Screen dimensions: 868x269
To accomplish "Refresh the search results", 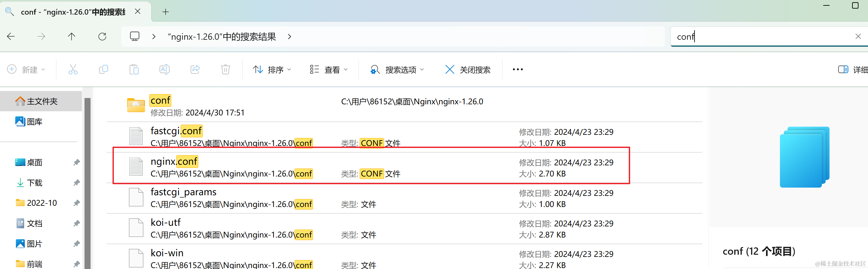I will [102, 36].
